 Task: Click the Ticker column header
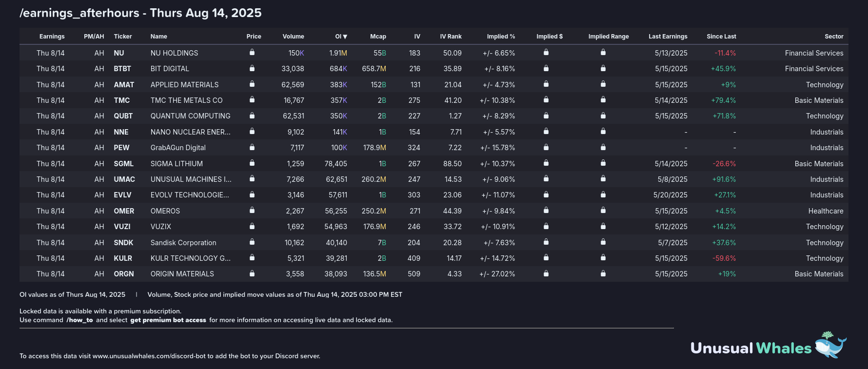click(x=123, y=37)
